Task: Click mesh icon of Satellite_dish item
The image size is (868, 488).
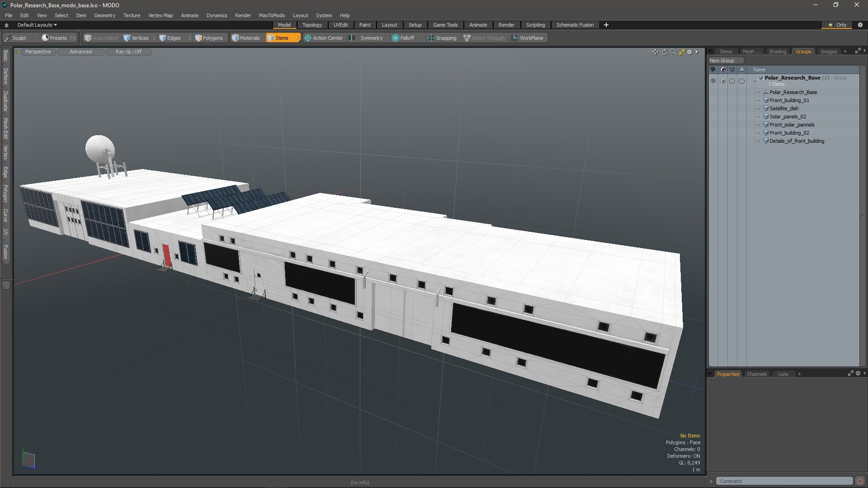Action: click(x=766, y=108)
